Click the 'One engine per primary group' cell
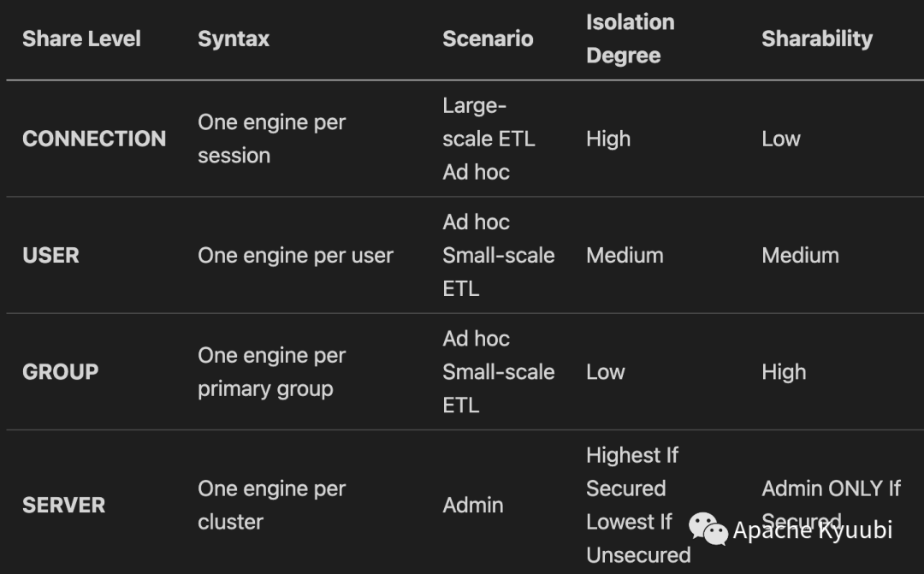Viewport: 924px width, 574px height. pyautogui.click(x=272, y=372)
